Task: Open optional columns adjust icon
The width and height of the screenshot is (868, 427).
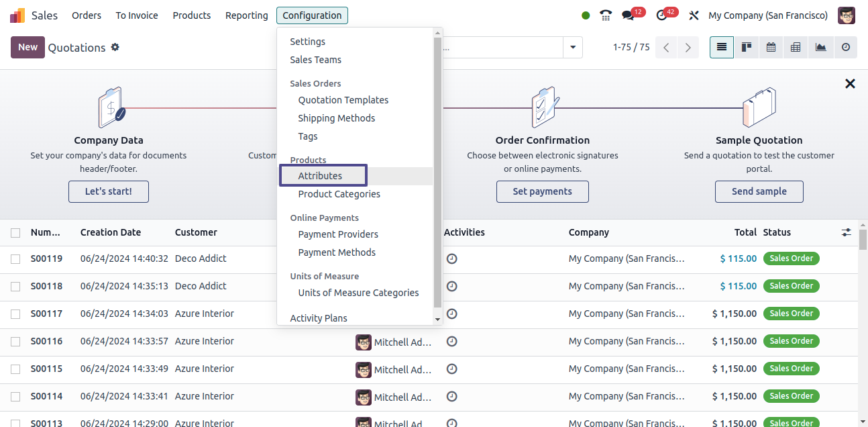Action: 847,232
